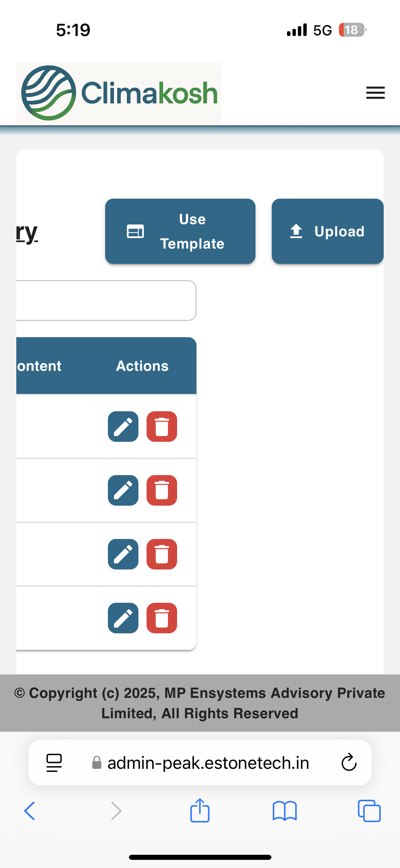This screenshot has height=868, width=400.
Task: Click the Actions column header
Action: [142, 366]
